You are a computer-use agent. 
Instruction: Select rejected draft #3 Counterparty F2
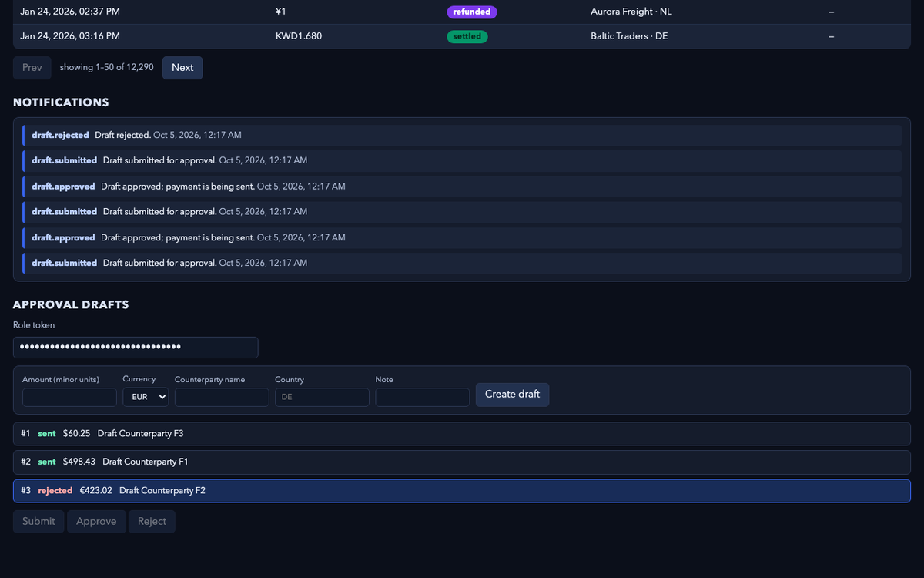tap(462, 491)
